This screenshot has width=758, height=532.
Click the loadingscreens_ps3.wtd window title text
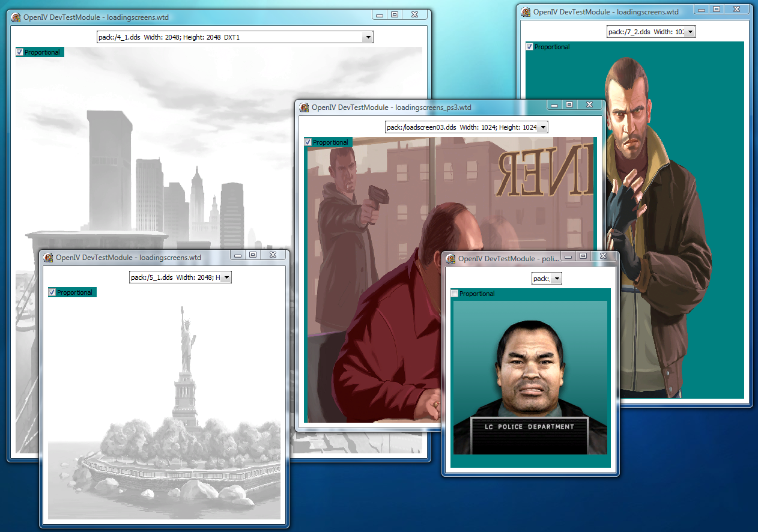pos(391,107)
